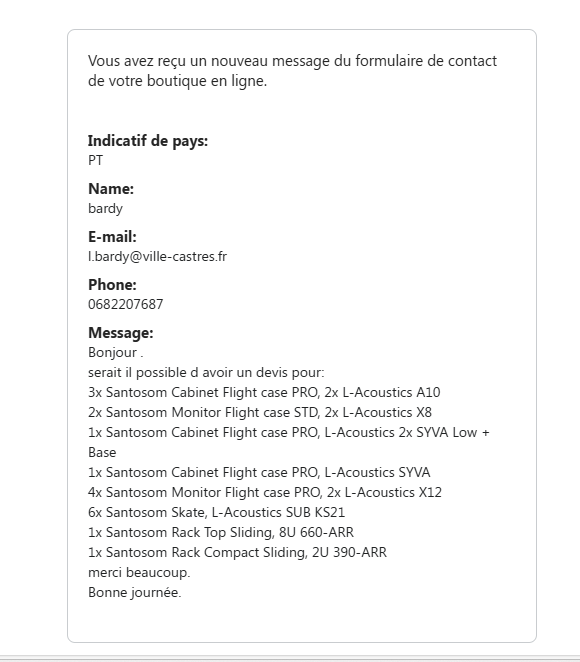Click the 'Phone:' field label
Viewport: 580px width, 662px height.
point(112,285)
